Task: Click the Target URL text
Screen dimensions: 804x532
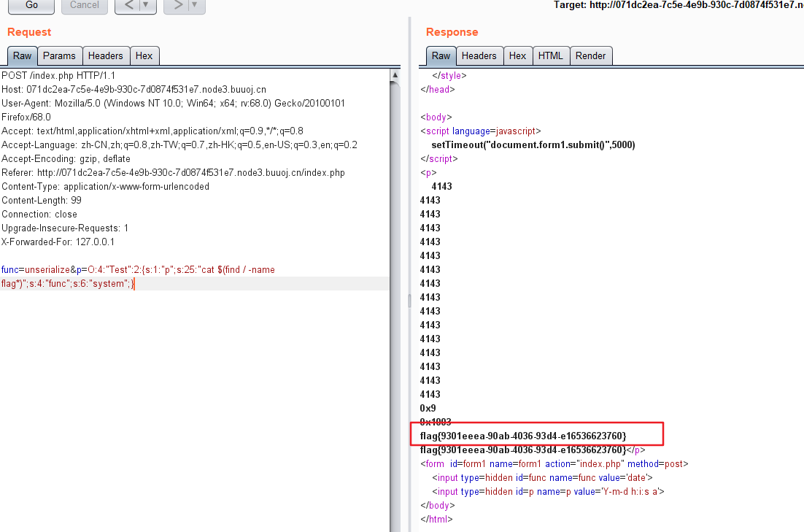Action: click(679, 5)
